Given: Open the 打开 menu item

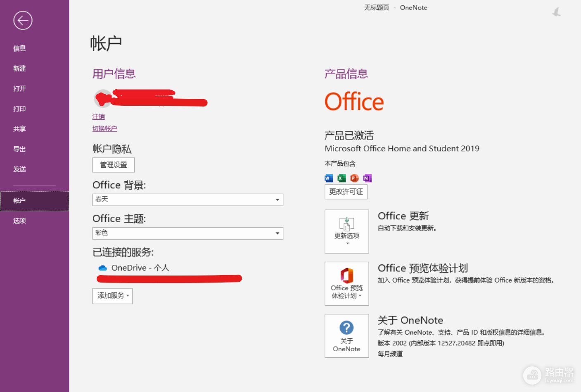Looking at the screenshot, I should pos(19,88).
